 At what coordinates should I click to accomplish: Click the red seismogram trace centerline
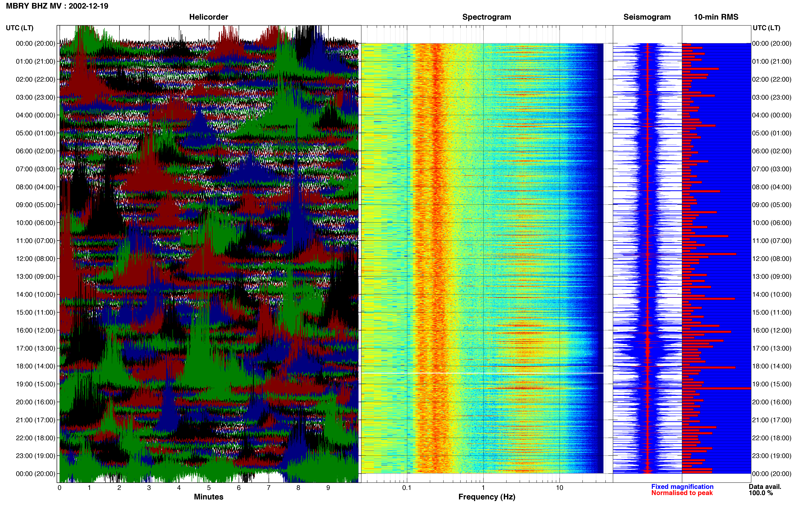click(648, 258)
